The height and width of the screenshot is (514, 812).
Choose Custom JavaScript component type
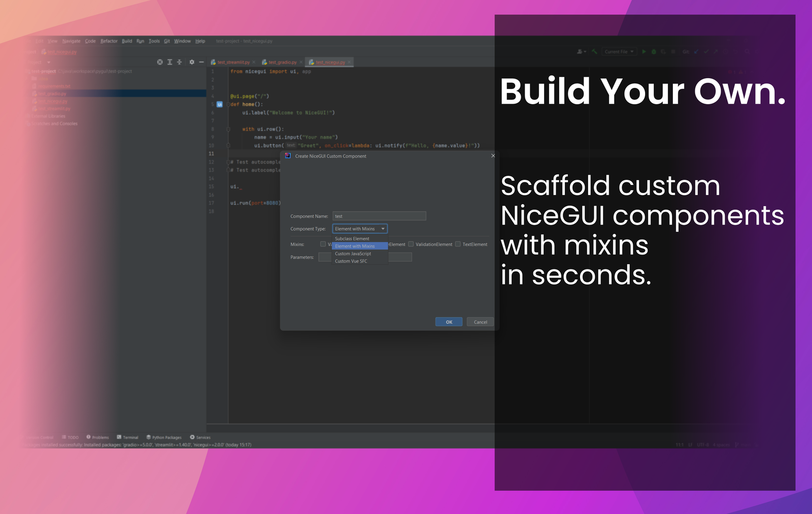[x=360, y=254]
